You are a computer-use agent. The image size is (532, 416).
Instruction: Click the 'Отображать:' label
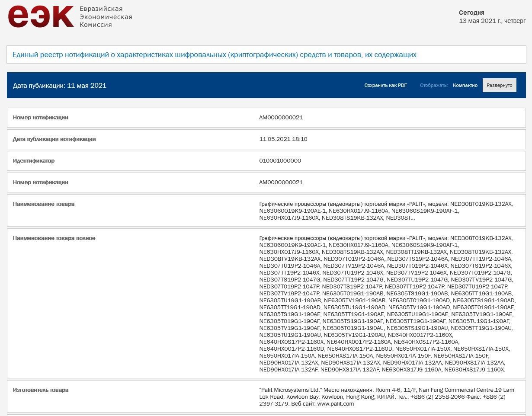click(x=434, y=85)
